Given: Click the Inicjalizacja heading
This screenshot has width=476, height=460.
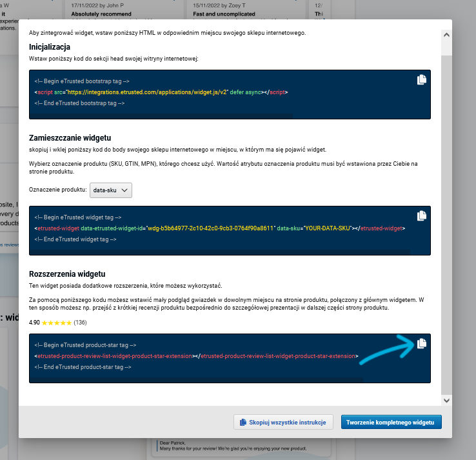Looking at the screenshot, I should (x=50, y=47).
